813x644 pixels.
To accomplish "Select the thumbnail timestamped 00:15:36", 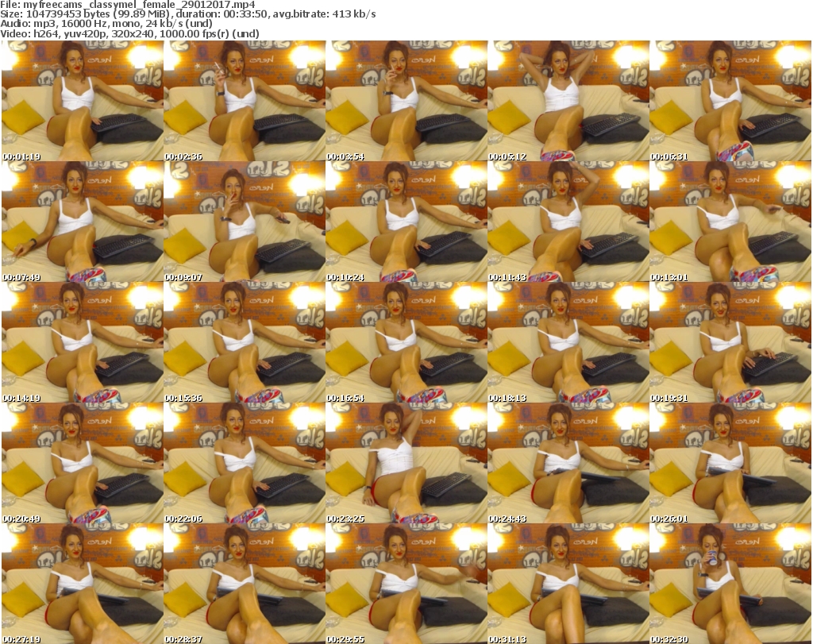I will tap(245, 342).
